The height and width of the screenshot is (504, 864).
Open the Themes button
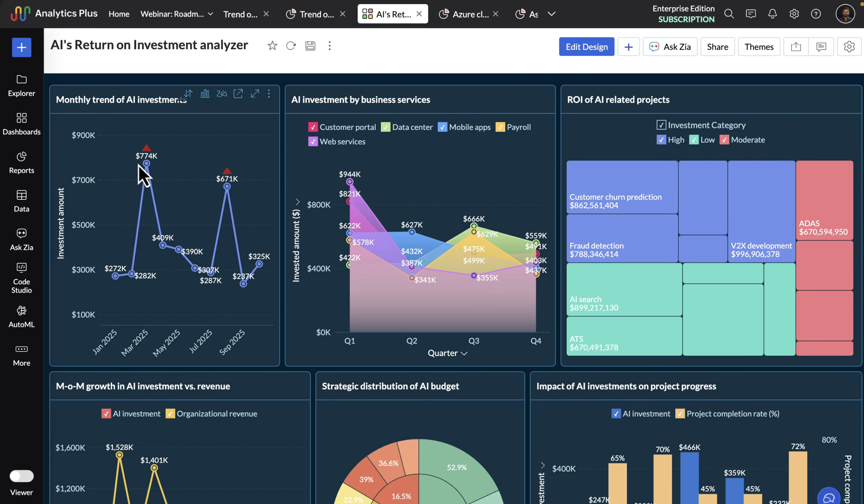759,47
